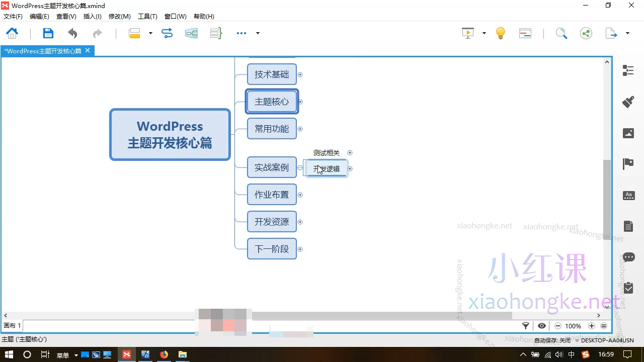644x362 pixels.
Task: Open the 工具(T) menu
Action: 147,17
